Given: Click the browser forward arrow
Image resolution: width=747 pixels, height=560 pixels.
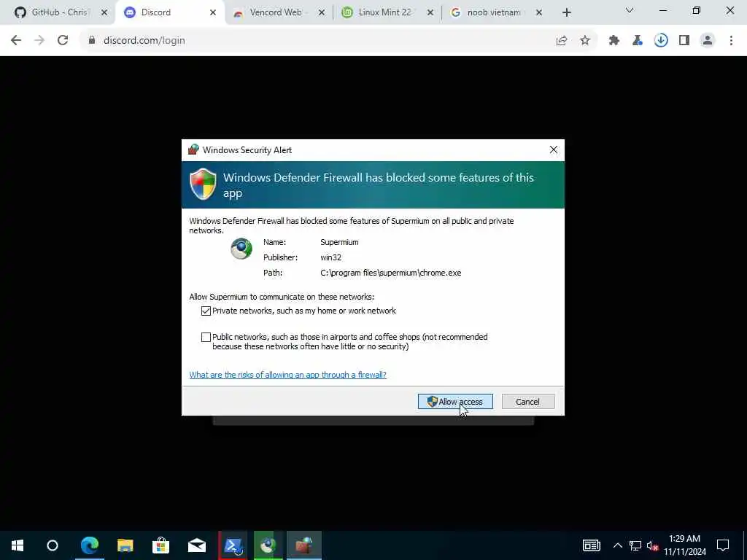Looking at the screenshot, I should (x=39, y=41).
